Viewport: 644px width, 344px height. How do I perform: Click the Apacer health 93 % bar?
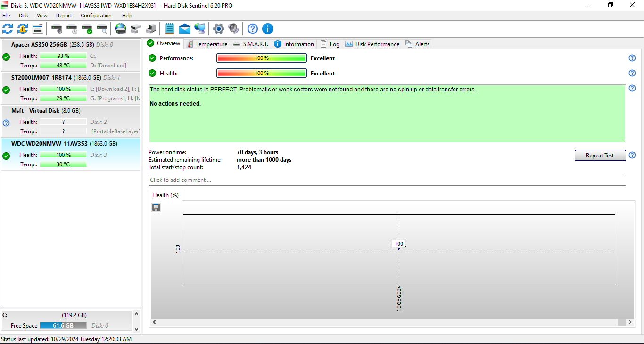(63, 56)
